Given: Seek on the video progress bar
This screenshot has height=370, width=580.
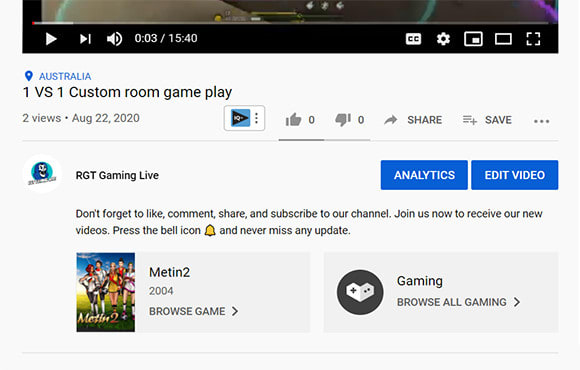Looking at the screenshot, I should (290, 23).
